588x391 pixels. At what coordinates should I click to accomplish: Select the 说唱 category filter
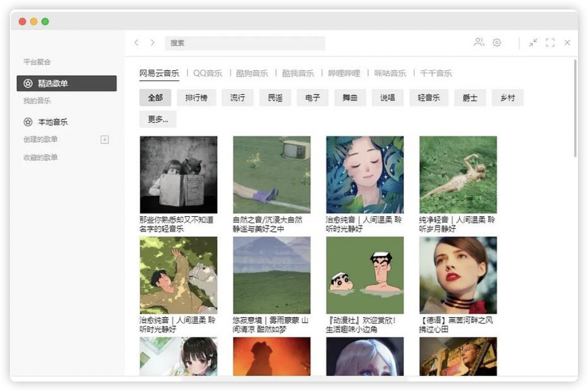(388, 98)
